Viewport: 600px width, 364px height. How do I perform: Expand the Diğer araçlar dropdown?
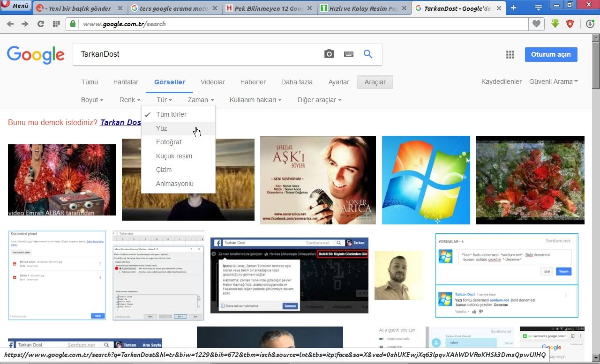320,100
